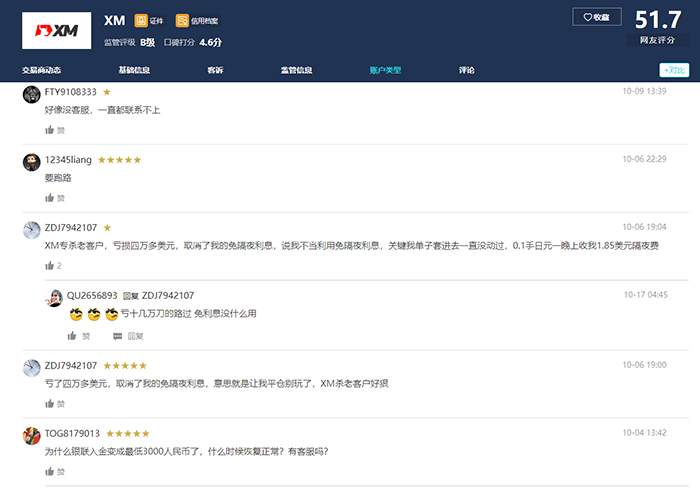The width and height of the screenshot is (700, 489).
Task: Click the first laughing emoji in QU2656893 reply
Action: point(76,314)
